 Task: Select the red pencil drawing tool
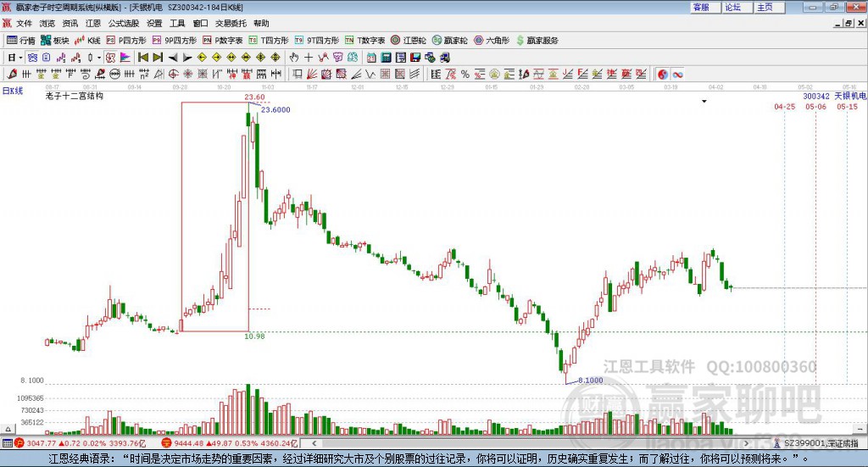tap(12, 74)
